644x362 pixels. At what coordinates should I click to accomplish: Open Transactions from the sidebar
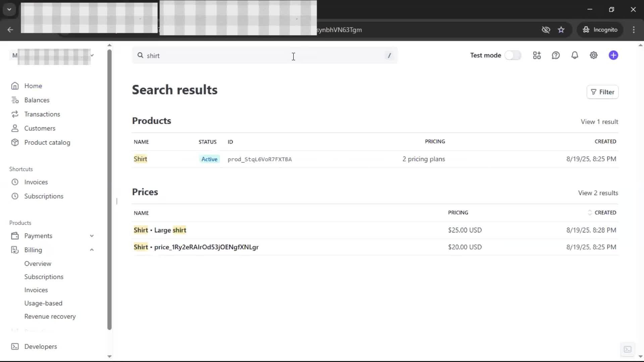pos(42,114)
